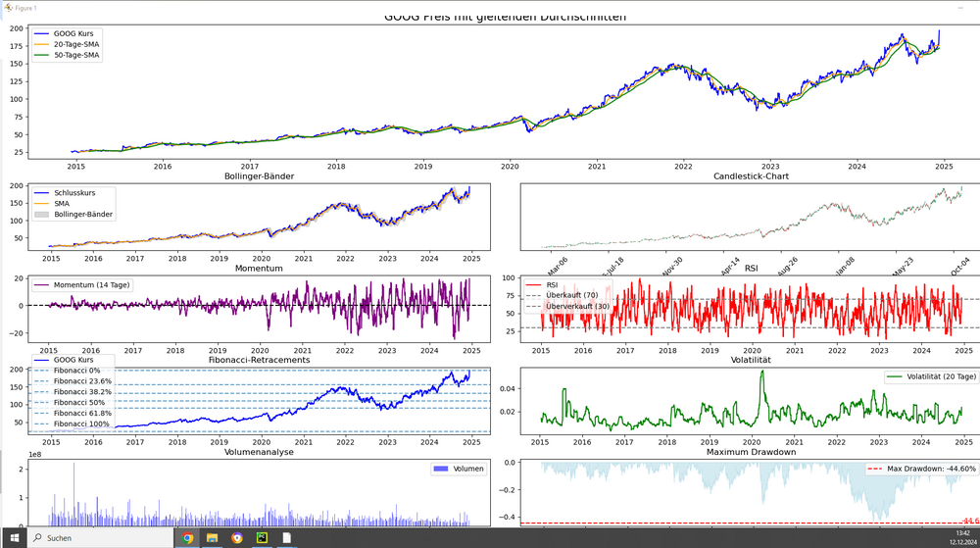Click the Fibonacci 23.6% legend entry

73,381
